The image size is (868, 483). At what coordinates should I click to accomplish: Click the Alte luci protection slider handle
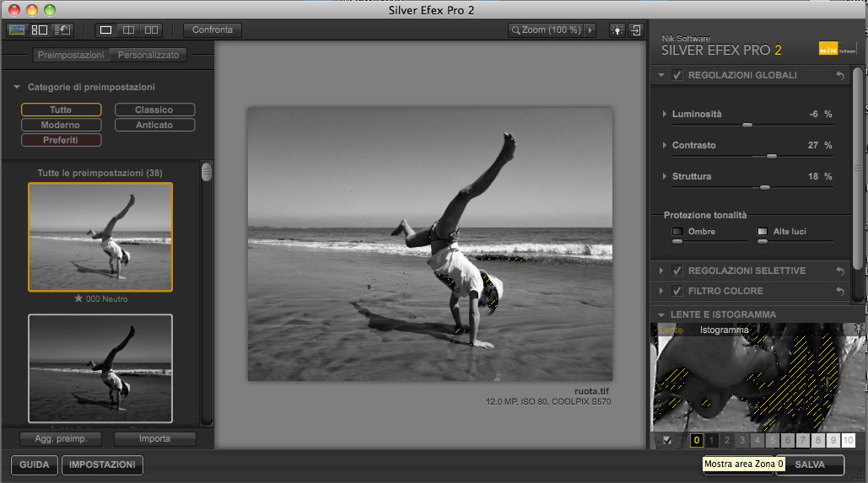(x=763, y=242)
